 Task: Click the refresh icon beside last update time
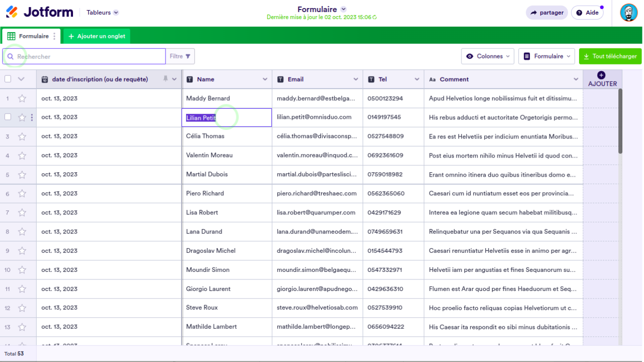coord(374,17)
